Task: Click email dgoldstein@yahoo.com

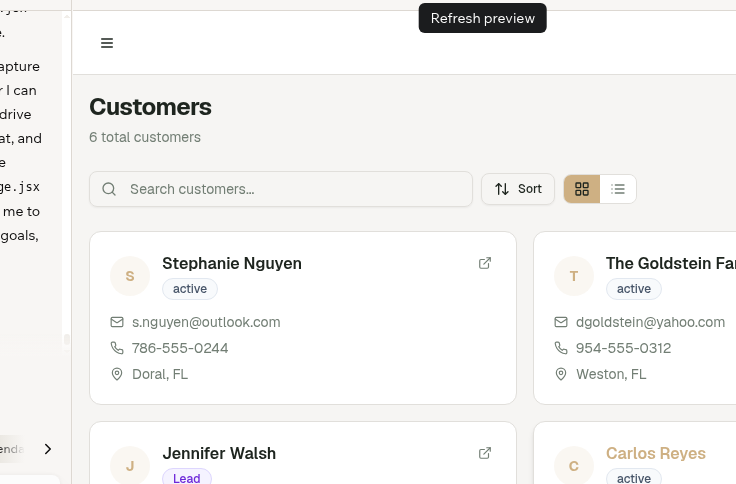Action: pyautogui.click(x=650, y=322)
